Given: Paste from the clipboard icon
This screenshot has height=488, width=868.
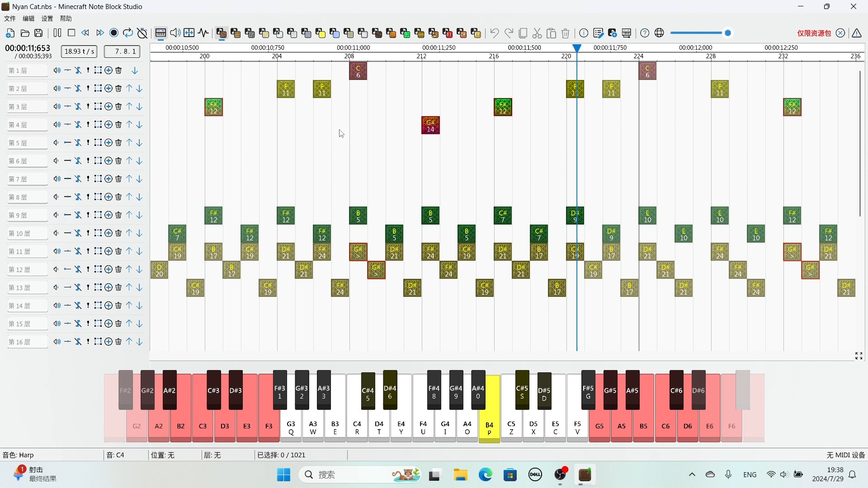Looking at the screenshot, I should point(552,33).
